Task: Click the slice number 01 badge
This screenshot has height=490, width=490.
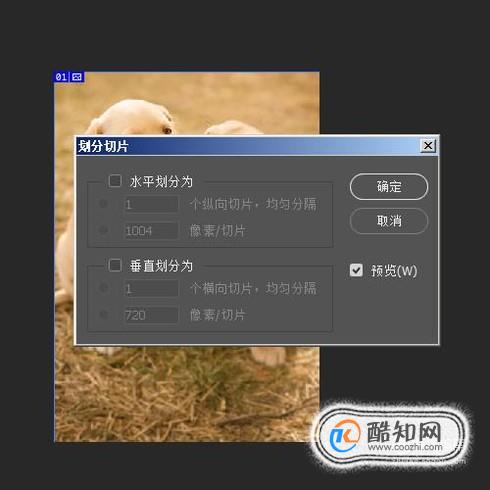Action: (x=61, y=77)
